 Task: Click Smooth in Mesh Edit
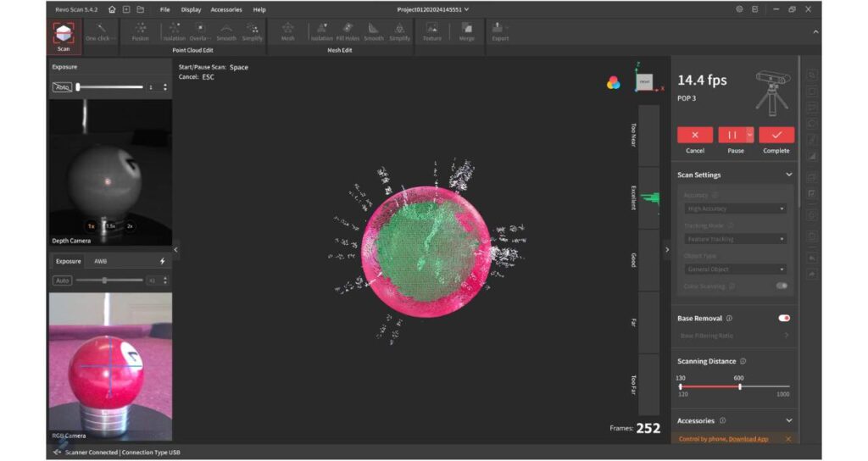point(374,32)
